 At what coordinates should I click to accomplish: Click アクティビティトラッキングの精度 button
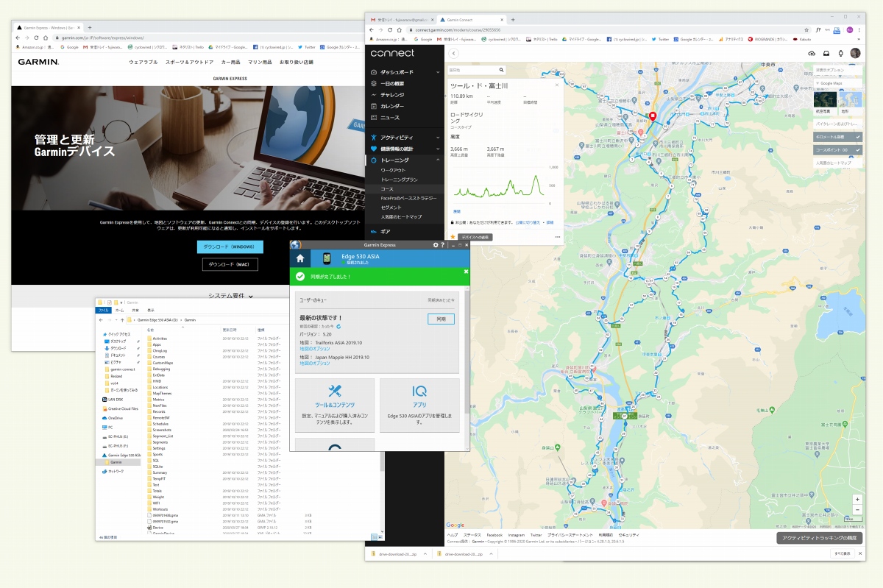coord(819,538)
